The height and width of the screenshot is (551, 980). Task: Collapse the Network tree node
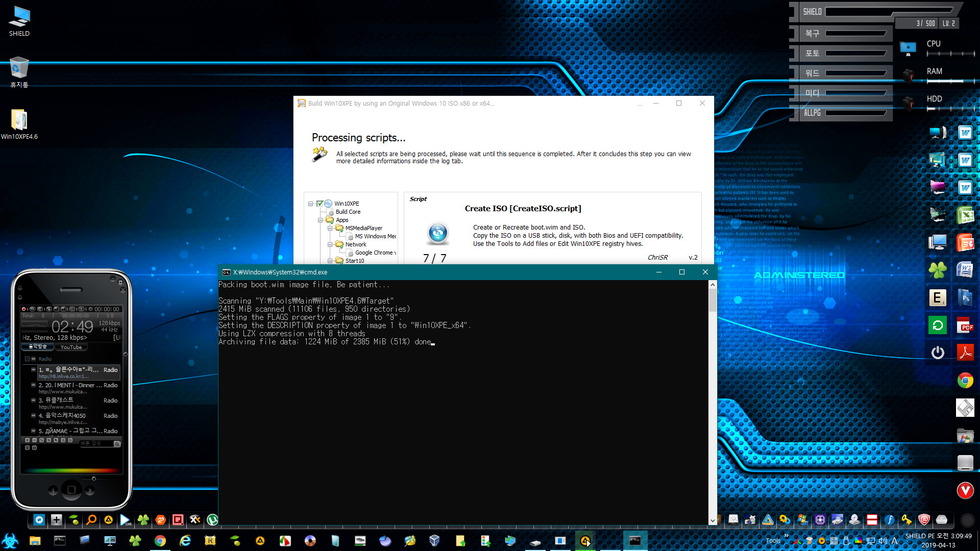(330, 244)
